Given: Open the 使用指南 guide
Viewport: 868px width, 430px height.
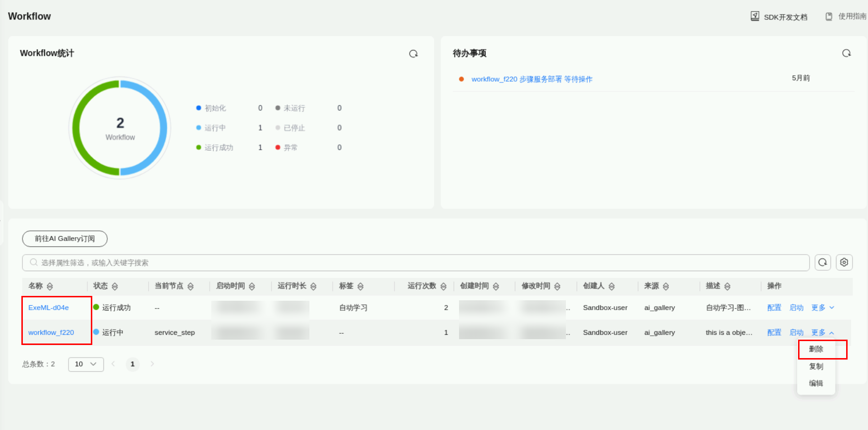Looking at the screenshot, I should point(846,17).
